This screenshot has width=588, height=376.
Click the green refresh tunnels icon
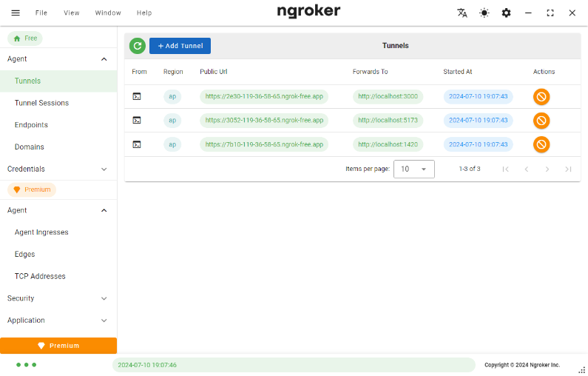click(137, 46)
